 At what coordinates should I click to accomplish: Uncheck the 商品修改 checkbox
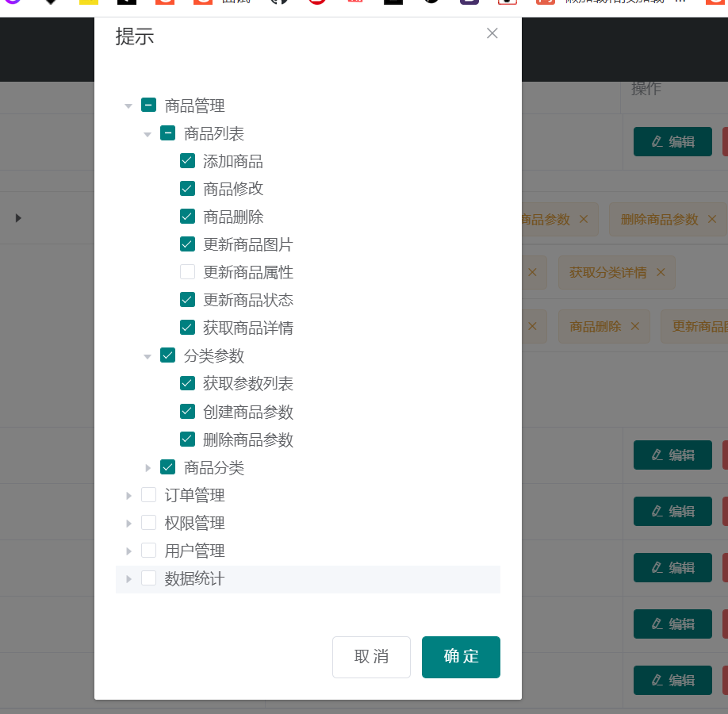point(188,189)
